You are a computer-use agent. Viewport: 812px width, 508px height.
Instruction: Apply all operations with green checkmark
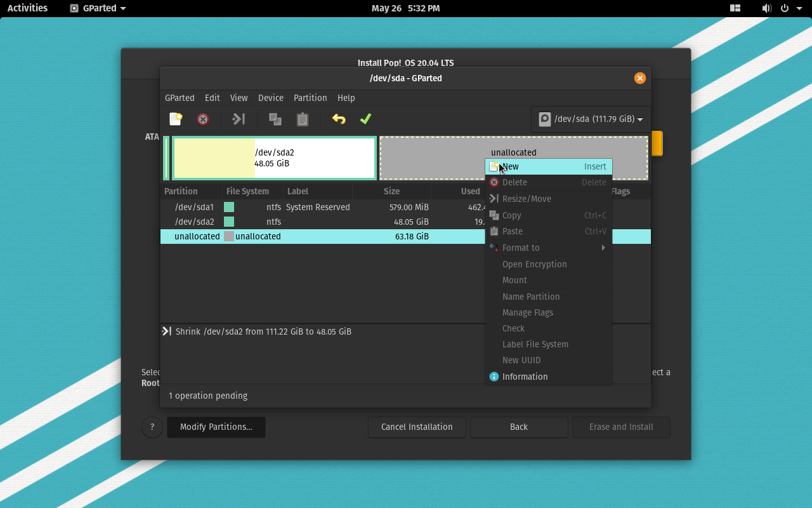pyautogui.click(x=365, y=119)
